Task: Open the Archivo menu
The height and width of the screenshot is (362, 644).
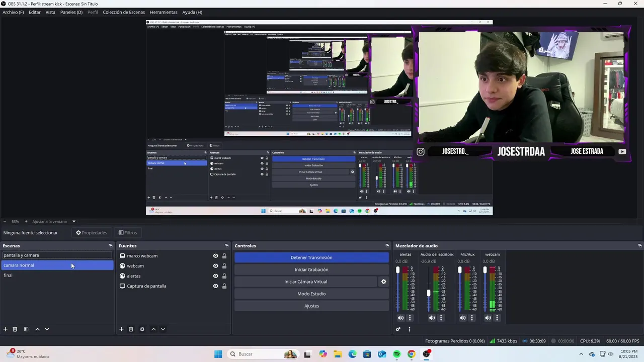Action: click(13, 12)
